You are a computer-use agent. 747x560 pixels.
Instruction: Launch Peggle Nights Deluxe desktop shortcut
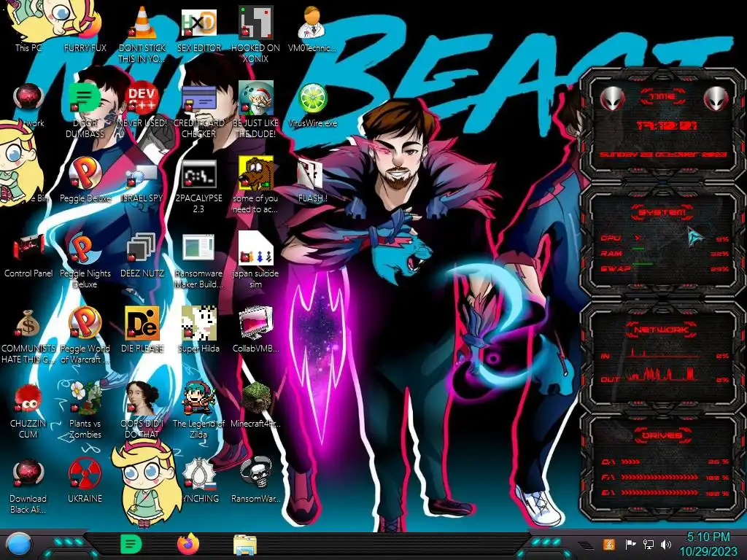click(x=85, y=260)
